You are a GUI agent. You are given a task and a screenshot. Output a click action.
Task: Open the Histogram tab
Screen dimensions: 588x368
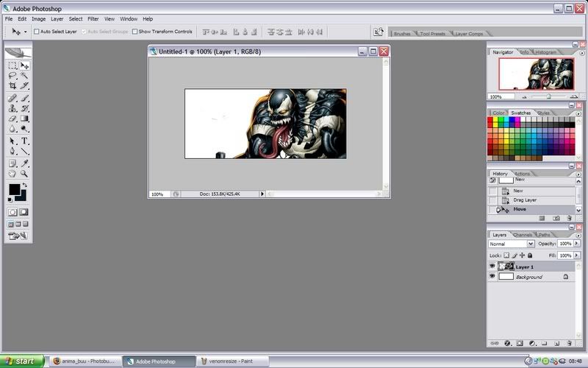coord(545,52)
